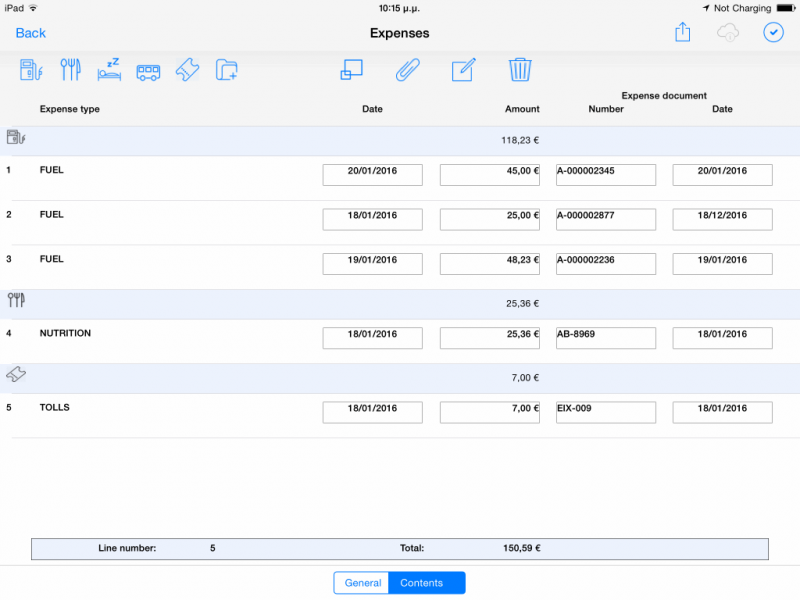Image resolution: width=800 pixels, height=600 pixels.
Task: Add an accommodation expense using the bed icon
Action: pos(109,70)
